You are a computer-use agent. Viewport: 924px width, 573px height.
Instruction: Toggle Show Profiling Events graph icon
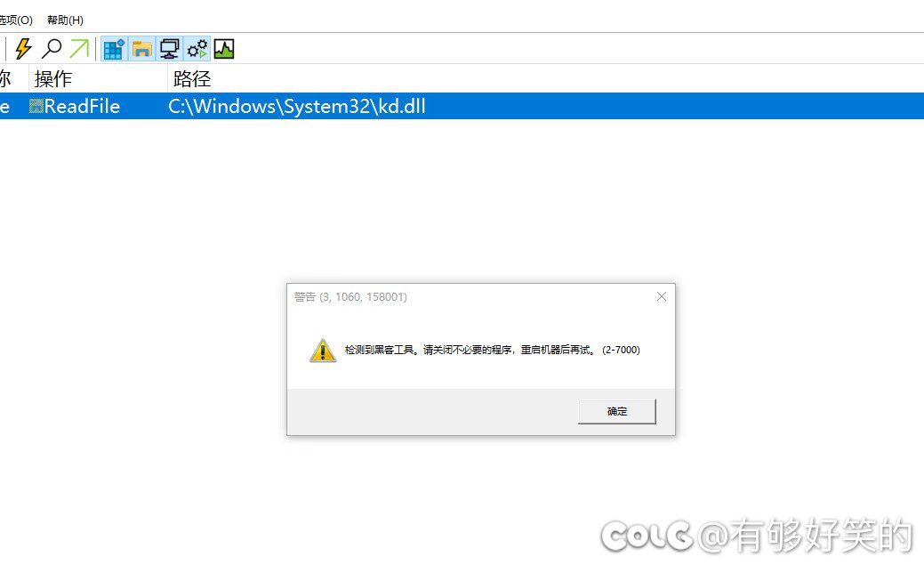tap(224, 49)
